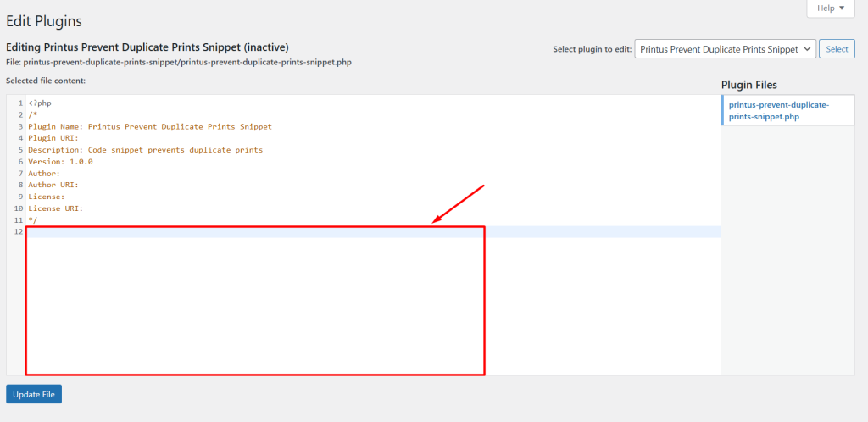Screen dimensions: 868x422
Task: Place cursor on the '<?php' line
Action: 41,103
